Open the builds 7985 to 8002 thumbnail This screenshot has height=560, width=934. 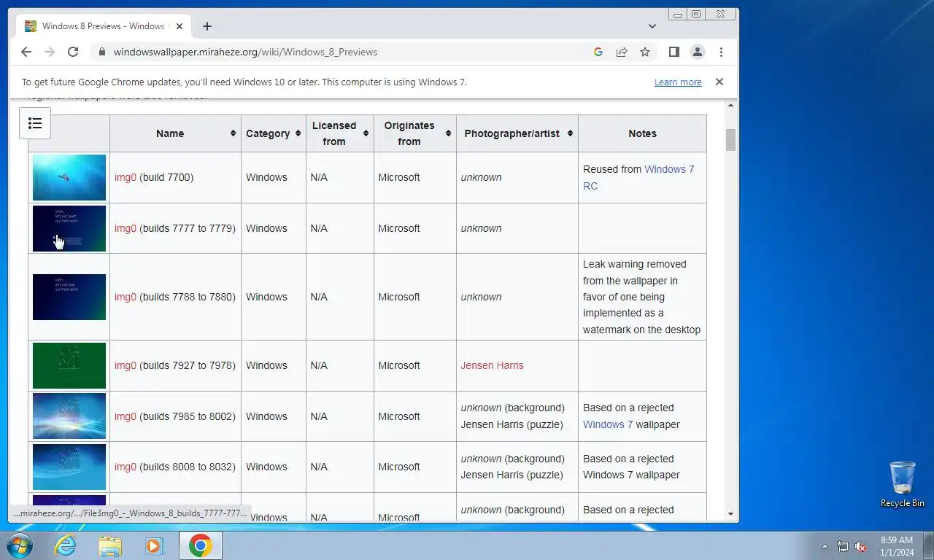click(x=69, y=416)
